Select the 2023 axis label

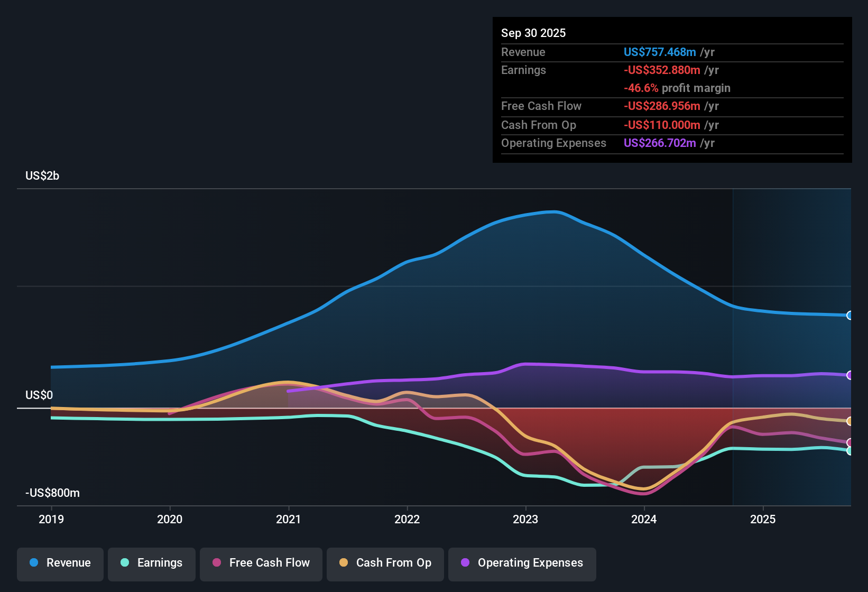pyautogui.click(x=525, y=520)
